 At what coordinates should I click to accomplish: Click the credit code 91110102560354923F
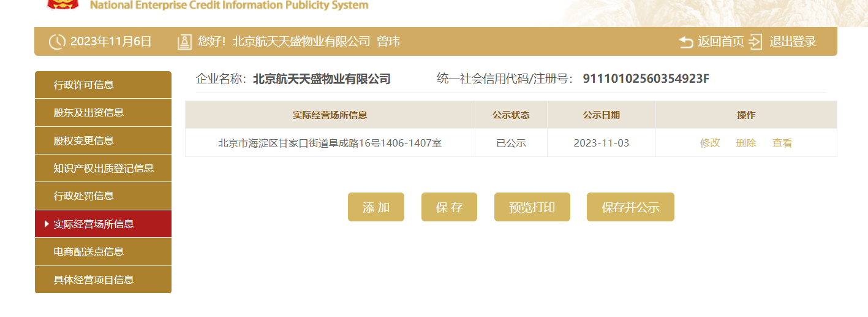coord(646,78)
